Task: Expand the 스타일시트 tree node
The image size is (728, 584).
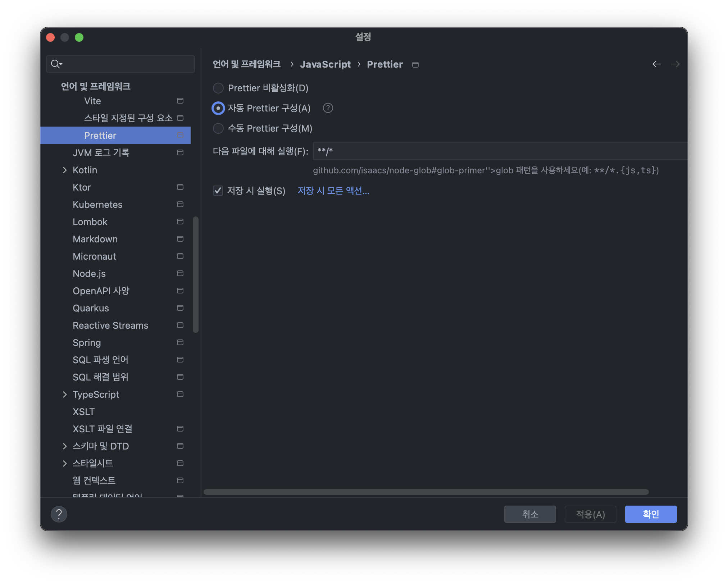Action: click(x=65, y=464)
